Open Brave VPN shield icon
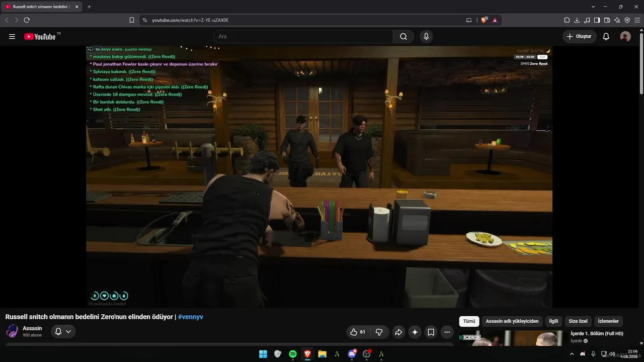The image size is (644, 362). [627, 20]
